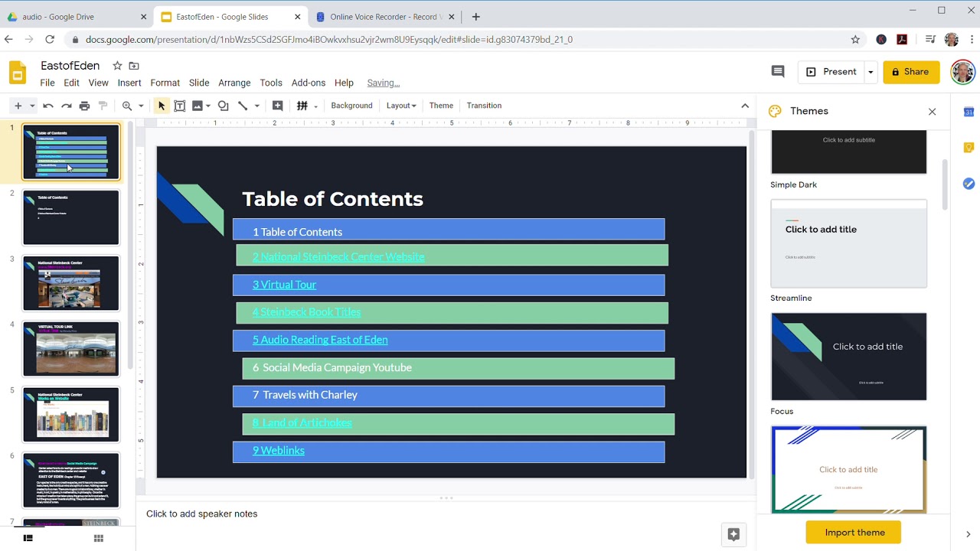Screen dimensions: 980x551
Task: Click Background button in toolbar
Action: (x=351, y=106)
